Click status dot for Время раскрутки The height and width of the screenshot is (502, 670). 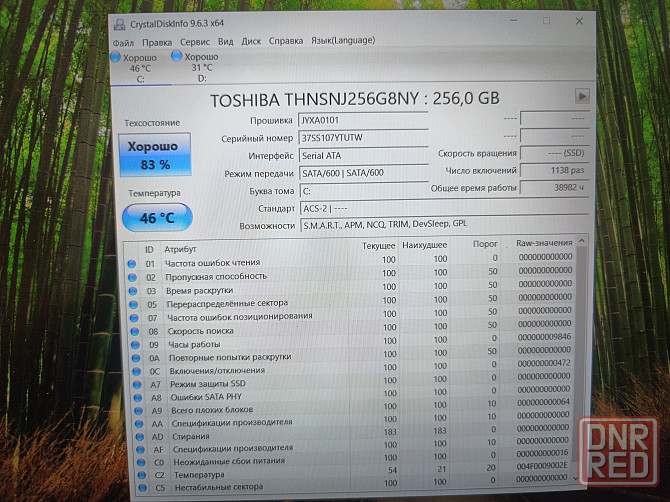point(133,291)
